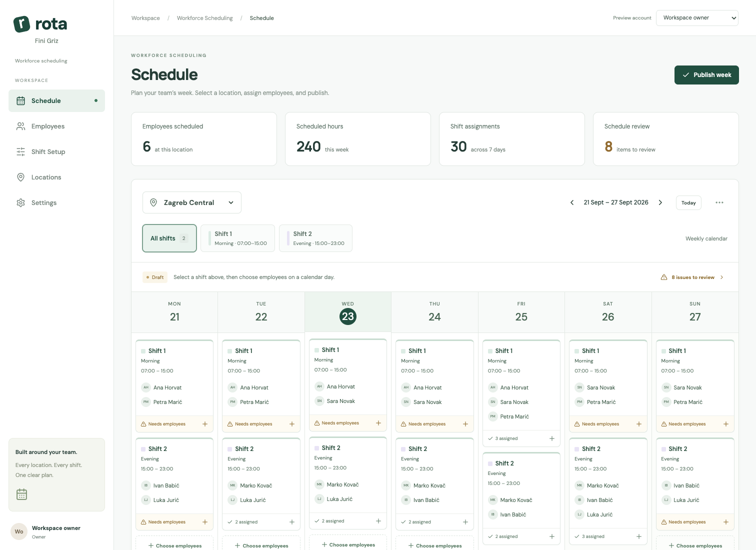Click plus on Friday 25 Shift 1 card
This screenshot has width=756, height=550.
[x=552, y=438]
